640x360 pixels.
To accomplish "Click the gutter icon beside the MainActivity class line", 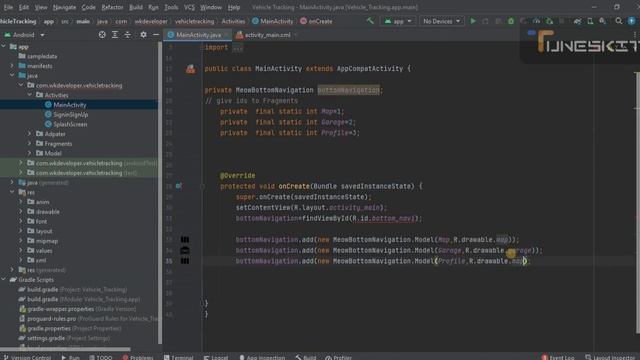I will click(x=190, y=69).
